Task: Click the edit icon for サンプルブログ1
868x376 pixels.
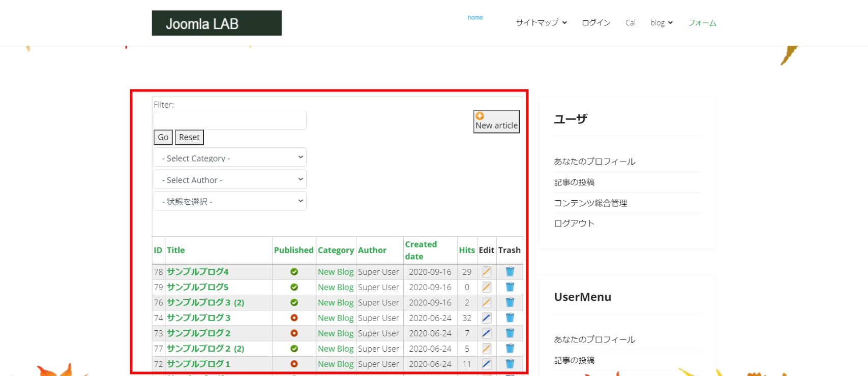Action: click(x=486, y=364)
